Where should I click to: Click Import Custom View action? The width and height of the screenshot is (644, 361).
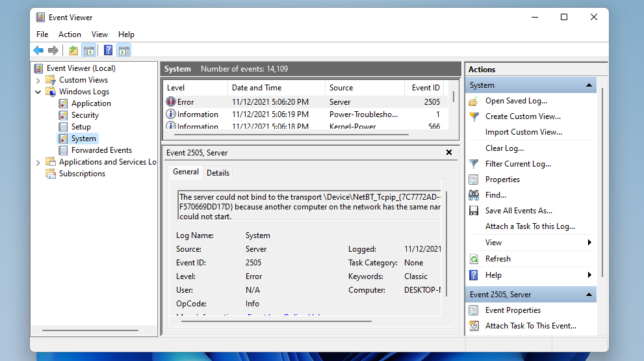(x=524, y=132)
